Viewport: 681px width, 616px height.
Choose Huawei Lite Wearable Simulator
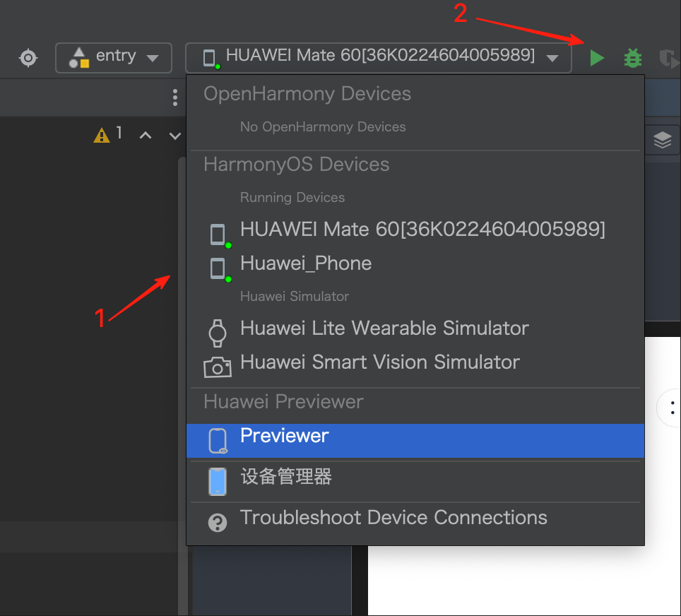(415, 328)
